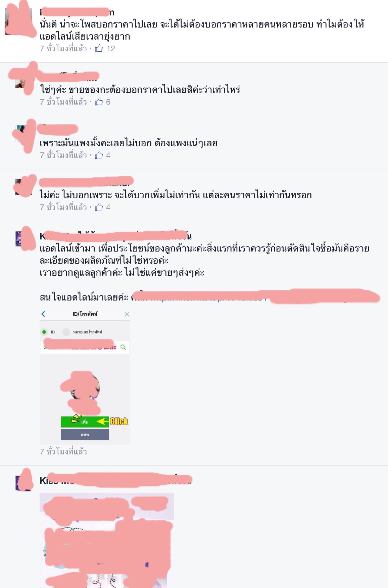Like the comment with 6 likes
This screenshot has height=588, width=388.
(x=99, y=102)
